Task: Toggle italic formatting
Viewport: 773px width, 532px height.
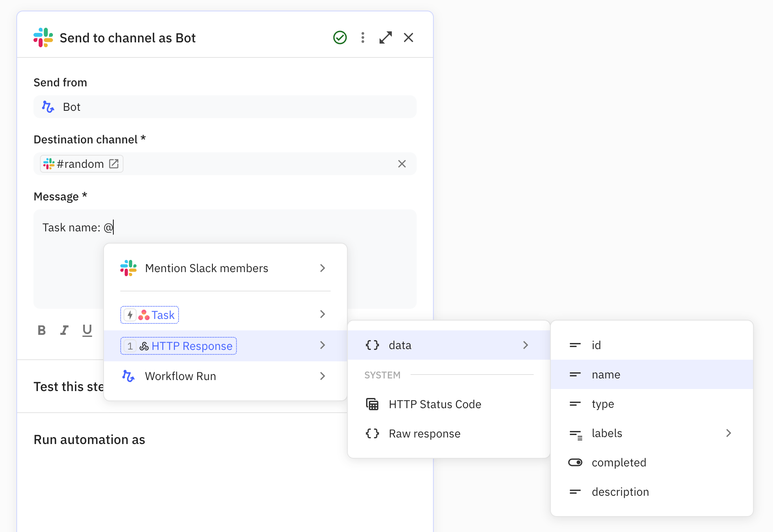Action: [64, 330]
